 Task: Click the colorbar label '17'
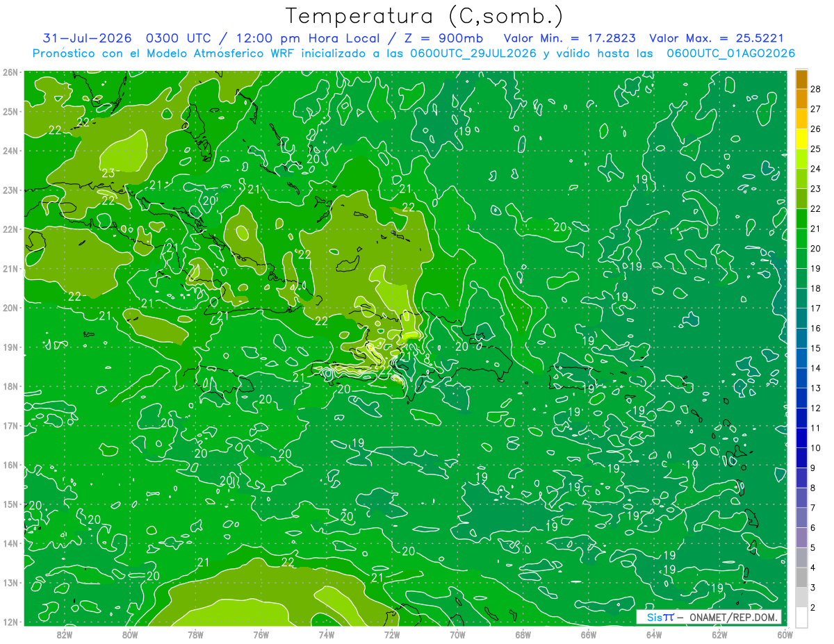click(816, 308)
